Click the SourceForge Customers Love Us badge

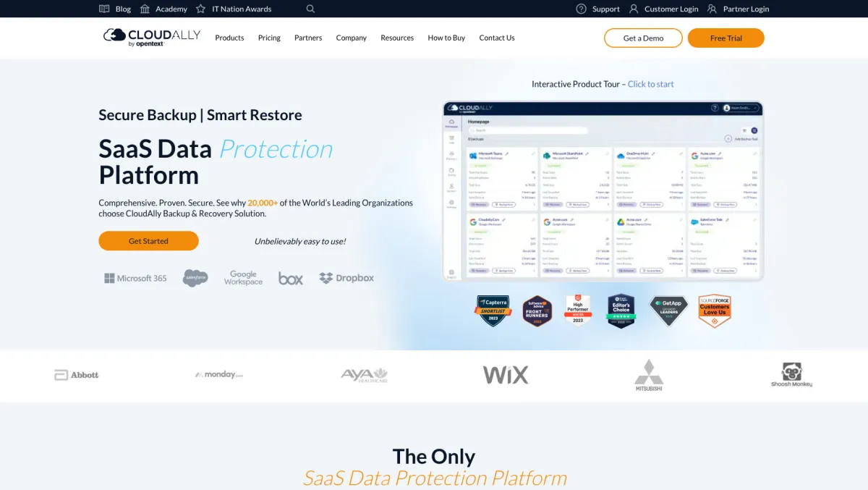click(x=715, y=311)
